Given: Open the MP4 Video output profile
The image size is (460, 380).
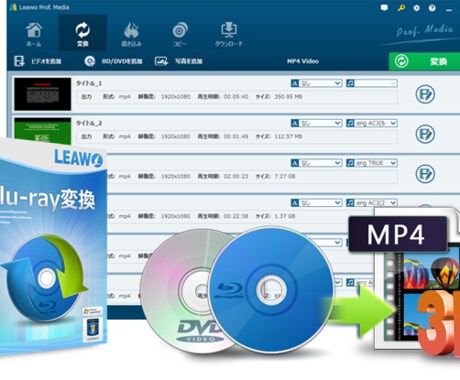Looking at the screenshot, I should pos(303,61).
